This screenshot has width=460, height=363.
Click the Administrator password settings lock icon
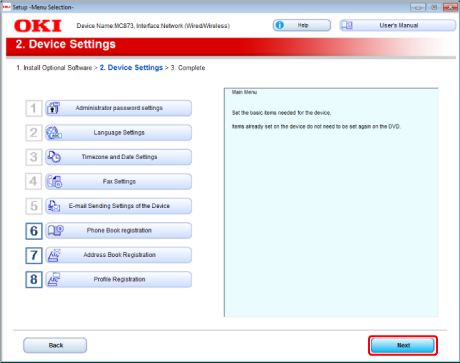[53, 108]
